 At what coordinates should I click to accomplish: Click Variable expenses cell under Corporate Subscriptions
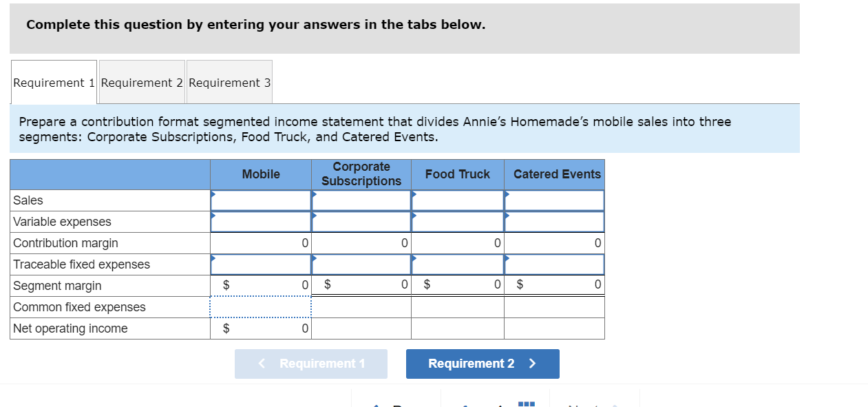click(x=361, y=221)
